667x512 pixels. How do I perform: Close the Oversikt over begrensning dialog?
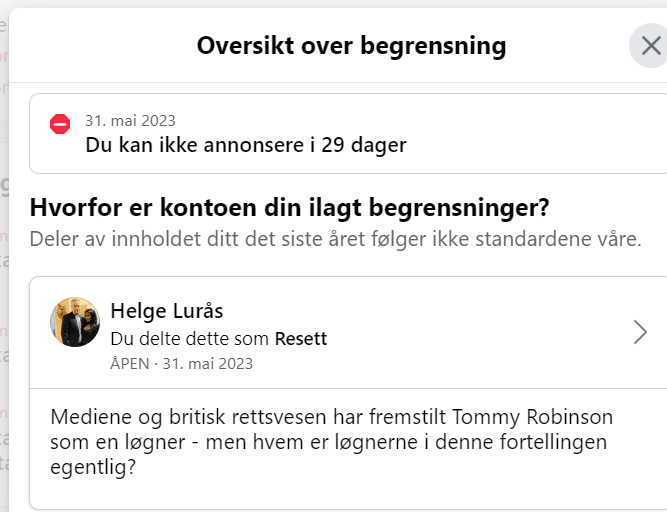pyautogui.click(x=650, y=46)
